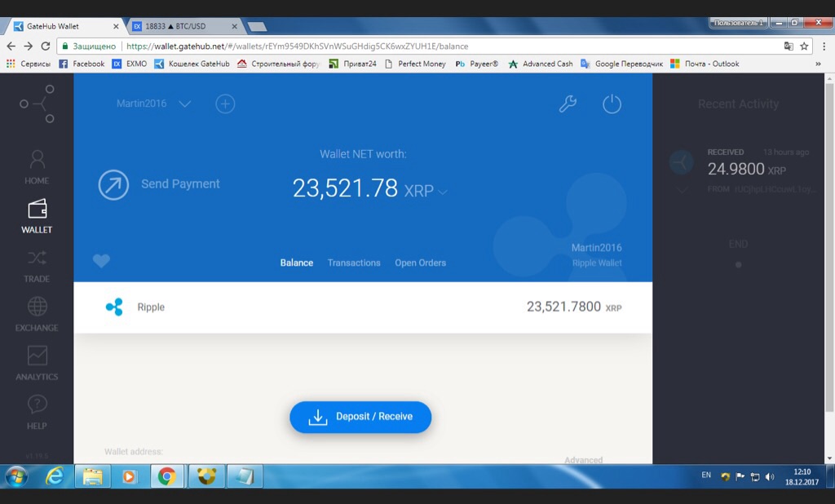Bookmark page with the star icon
The height and width of the screenshot is (504, 835).
(x=804, y=46)
